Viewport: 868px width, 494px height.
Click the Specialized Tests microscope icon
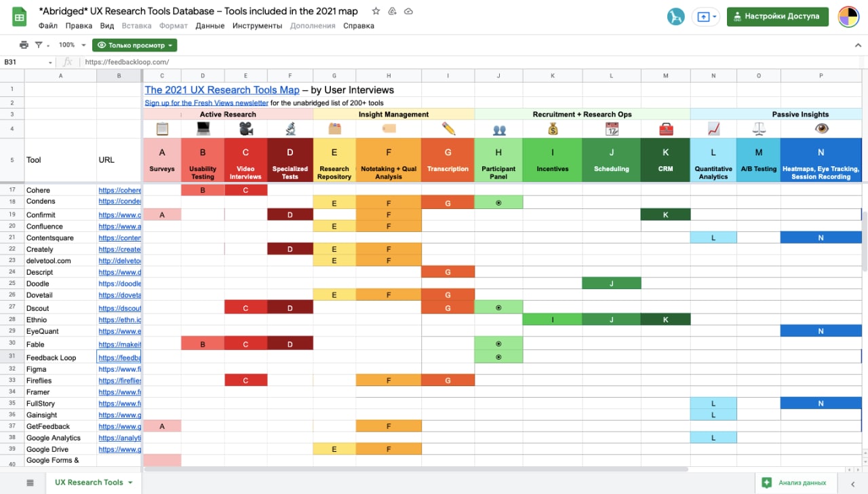pos(290,128)
